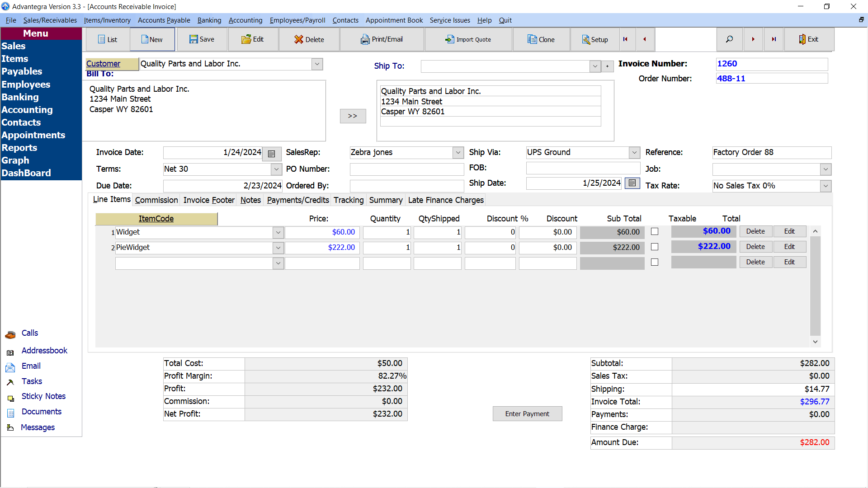
Task: Open the Messages shortcut
Action: click(x=38, y=427)
